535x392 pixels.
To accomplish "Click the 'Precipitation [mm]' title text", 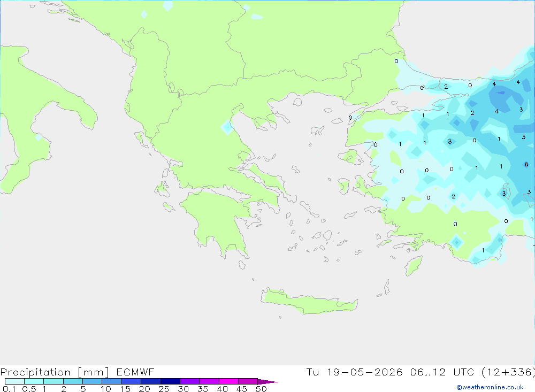I will tap(55, 372).
